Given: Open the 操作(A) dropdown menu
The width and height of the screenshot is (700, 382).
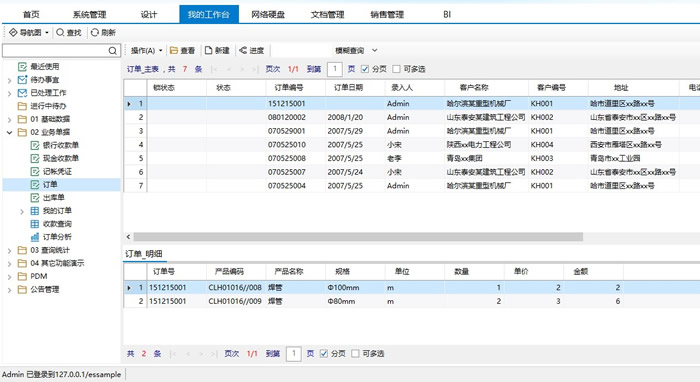Looking at the screenshot, I should click(x=146, y=50).
